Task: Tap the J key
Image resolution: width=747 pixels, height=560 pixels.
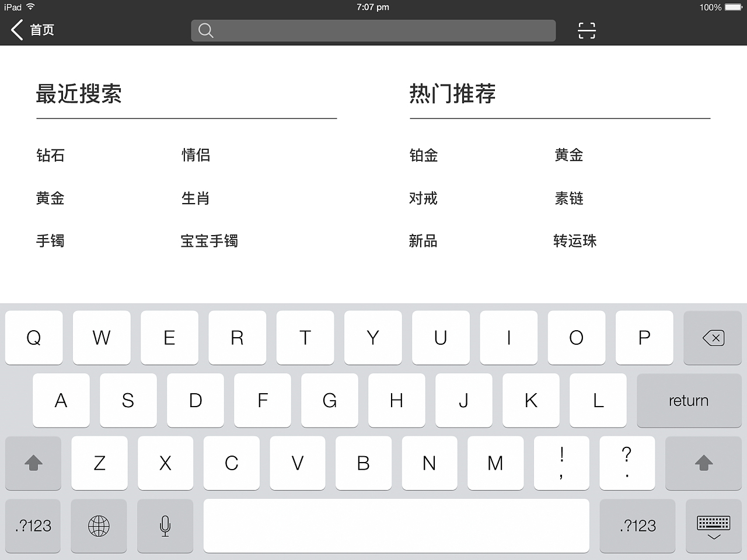Action: 464,401
